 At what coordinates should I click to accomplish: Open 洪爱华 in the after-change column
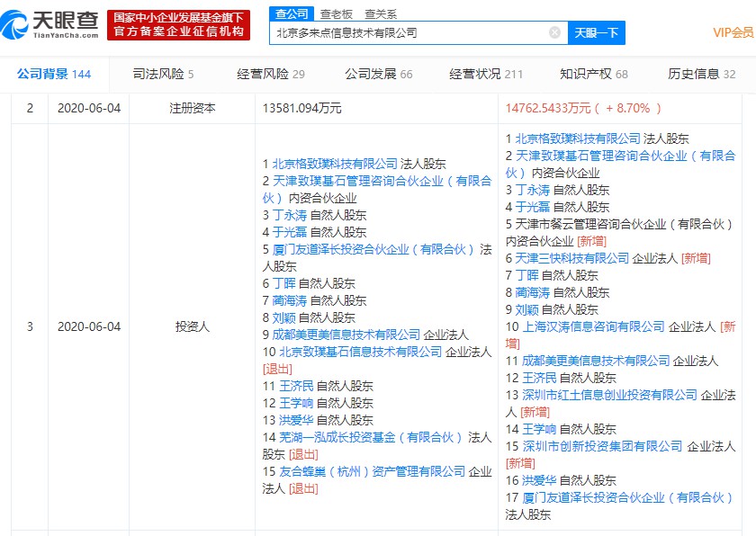[x=539, y=480]
